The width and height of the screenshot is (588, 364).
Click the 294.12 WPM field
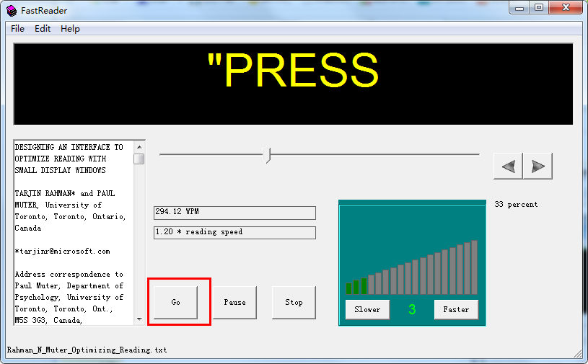234,213
